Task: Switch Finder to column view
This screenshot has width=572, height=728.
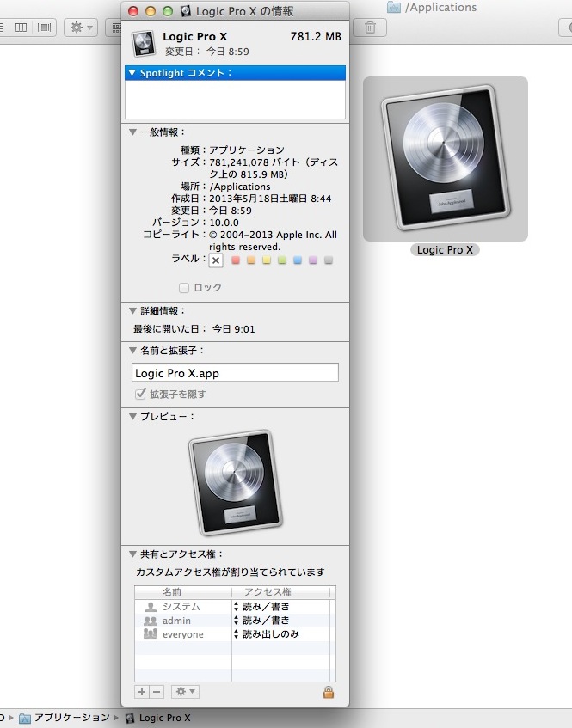Action: tap(21, 28)
